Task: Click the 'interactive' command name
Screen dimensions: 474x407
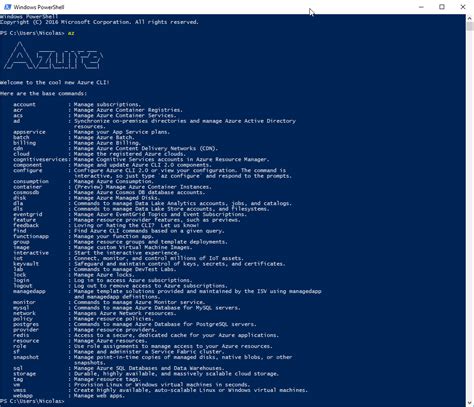Action: tap(31, 253)
